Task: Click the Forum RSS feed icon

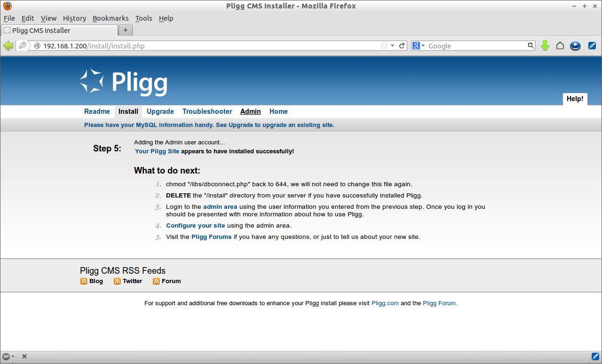Action: click(x=156, y=281)
